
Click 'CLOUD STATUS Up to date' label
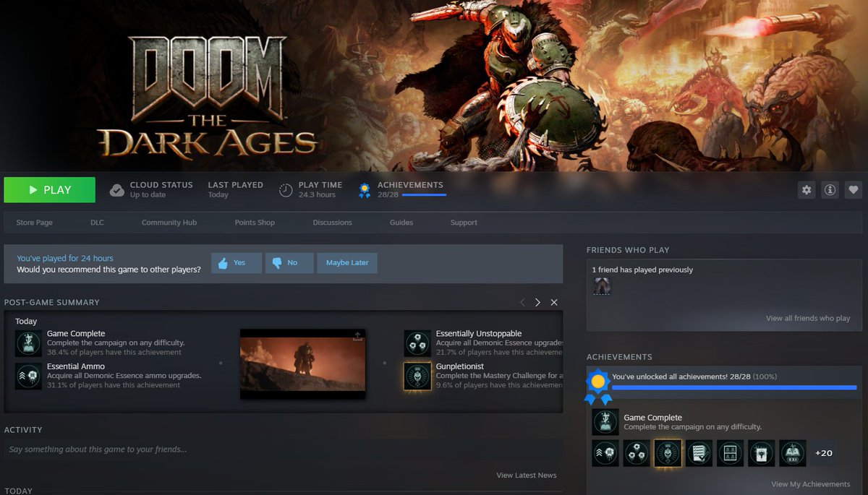pos(161,190)
